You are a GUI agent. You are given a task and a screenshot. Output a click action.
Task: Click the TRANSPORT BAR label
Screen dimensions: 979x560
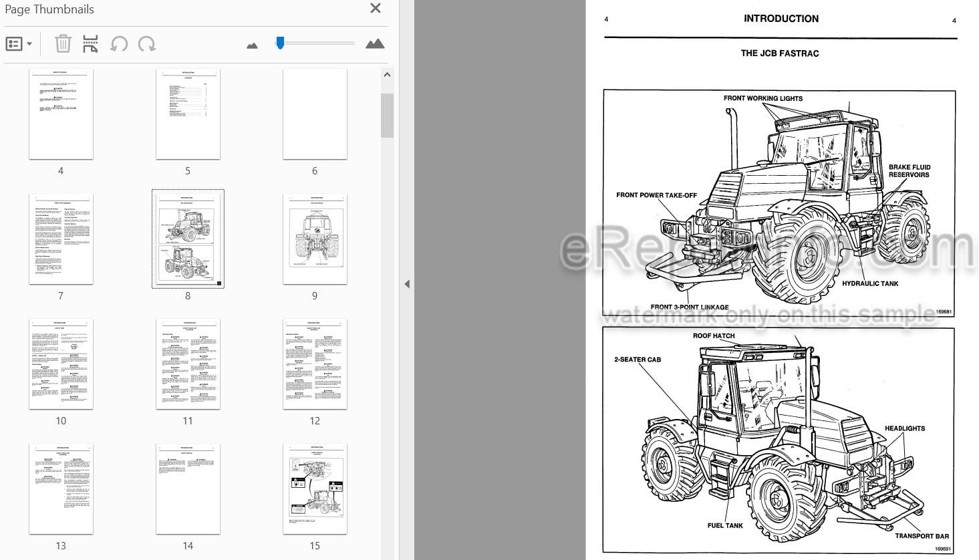922,536
